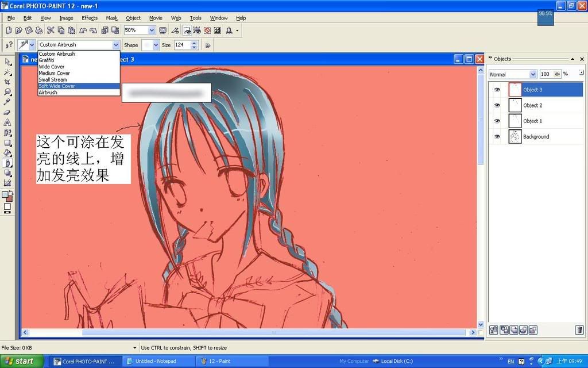This screenshot has height=368, width=588.
Task: Open the Normal merge mode dropdown
Action: [x=533, y=74]
